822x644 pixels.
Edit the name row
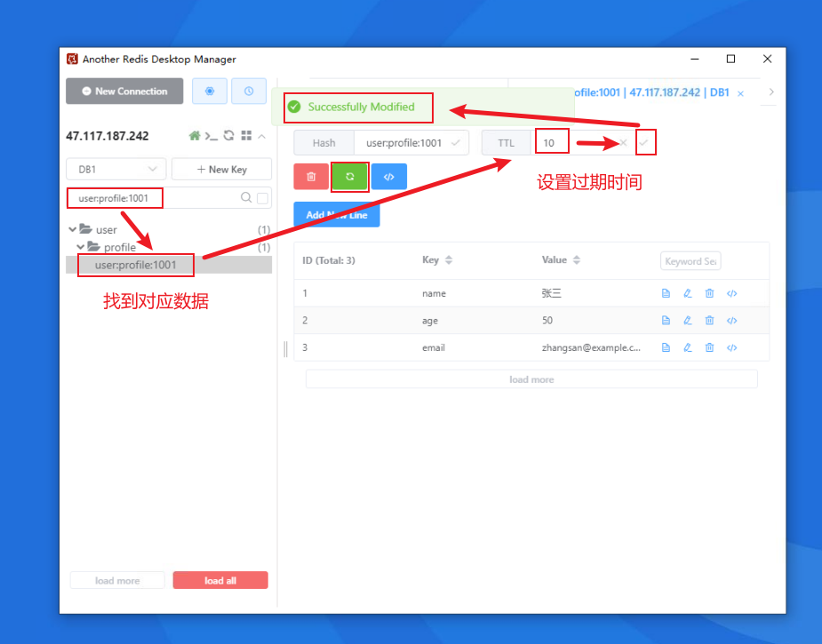[688, 293]
